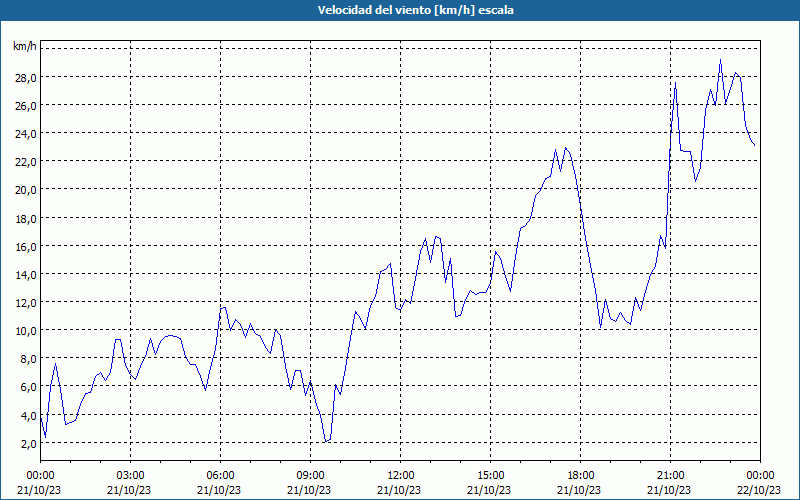Click the 18,0 y-axis label

tap(26, 218)
